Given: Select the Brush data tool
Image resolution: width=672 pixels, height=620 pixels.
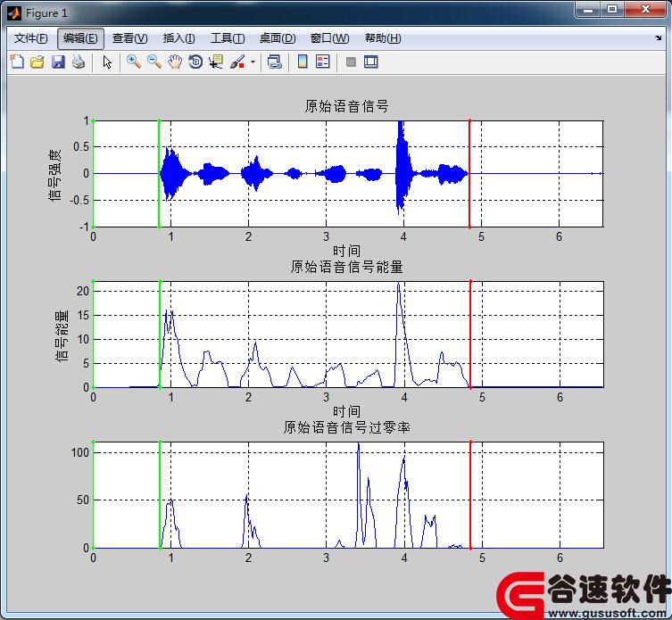Looking at the screenshot, I should (x=237, y=62).
